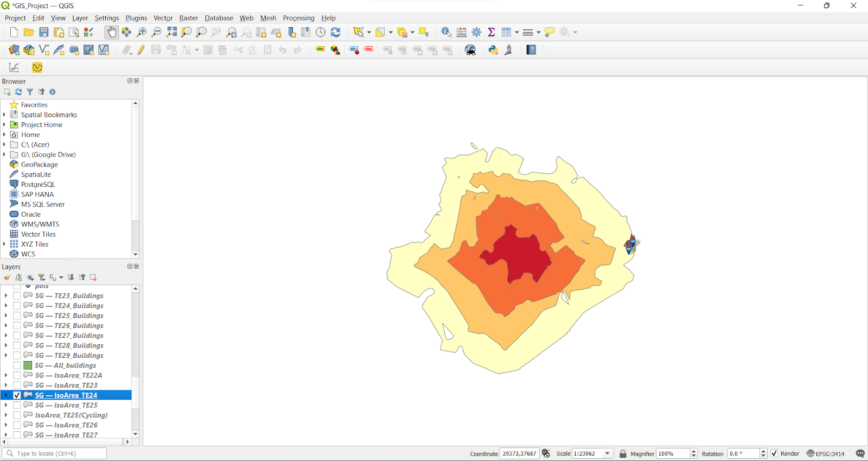Toggle the Render checkbox in status bar

click(x=774, y=453)
